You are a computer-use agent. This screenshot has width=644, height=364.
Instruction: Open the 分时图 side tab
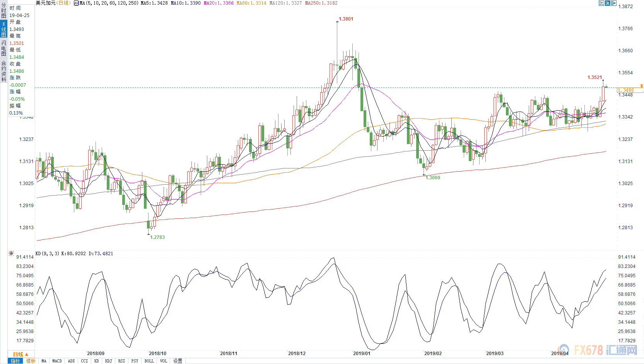pos(3,11)
